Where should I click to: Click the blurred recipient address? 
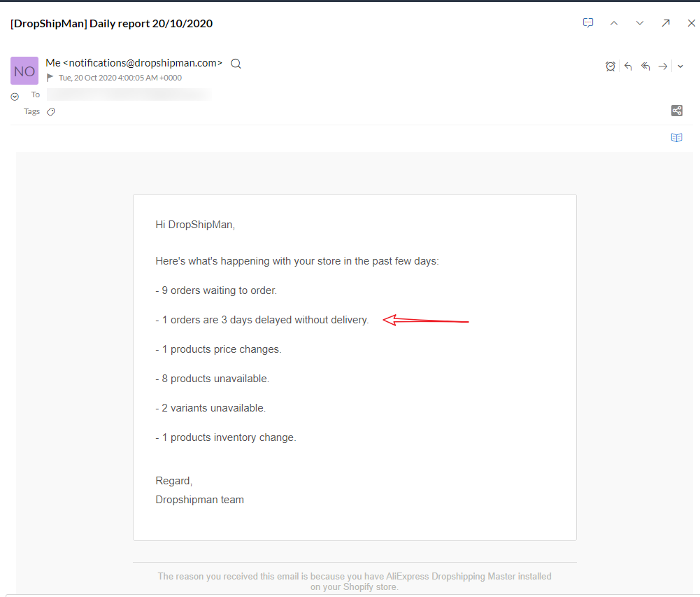pos(129,94)
